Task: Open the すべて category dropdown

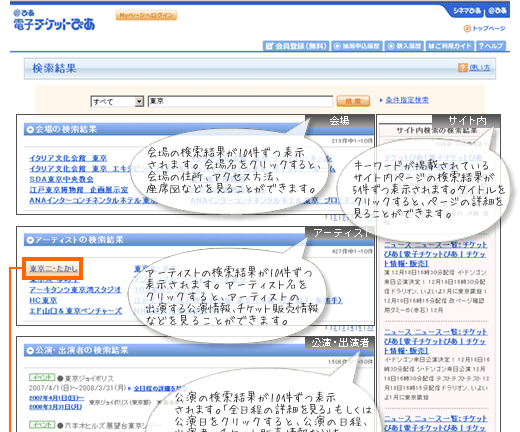Action: pyautogui.click(x=117, y=101)
